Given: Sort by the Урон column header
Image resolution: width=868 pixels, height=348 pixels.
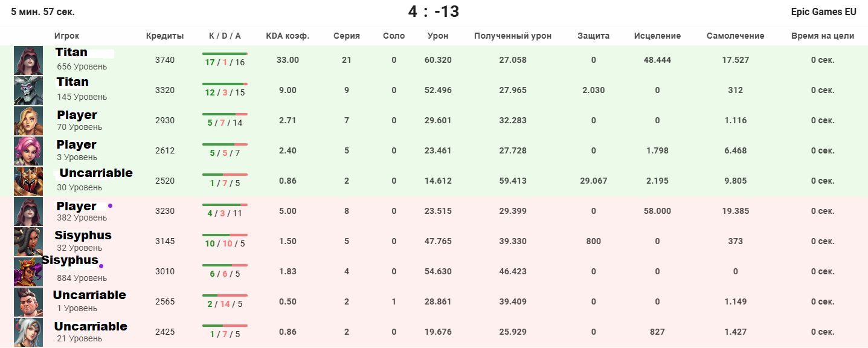Looking at the screenshot, I should coord(438,36).
